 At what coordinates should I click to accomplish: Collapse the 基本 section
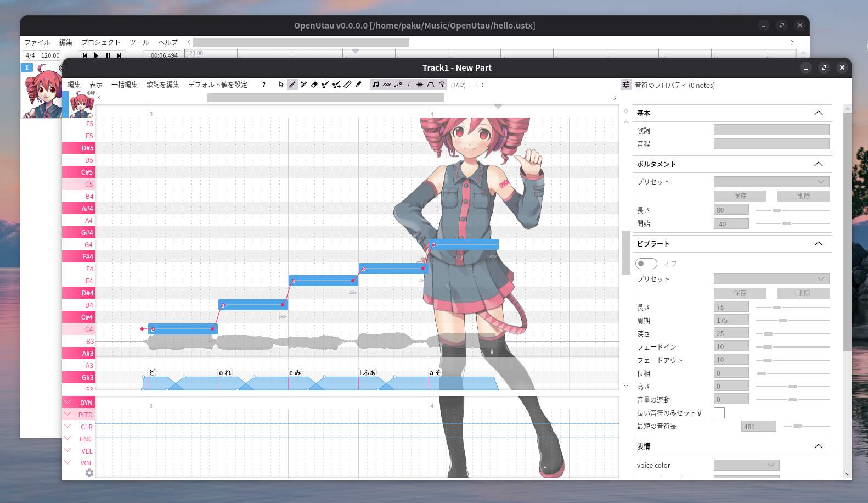point(818,113)
